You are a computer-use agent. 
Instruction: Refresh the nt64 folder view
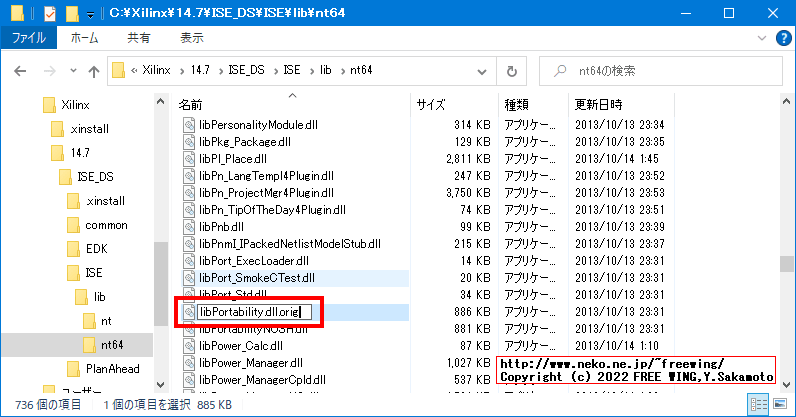point(512,71)
